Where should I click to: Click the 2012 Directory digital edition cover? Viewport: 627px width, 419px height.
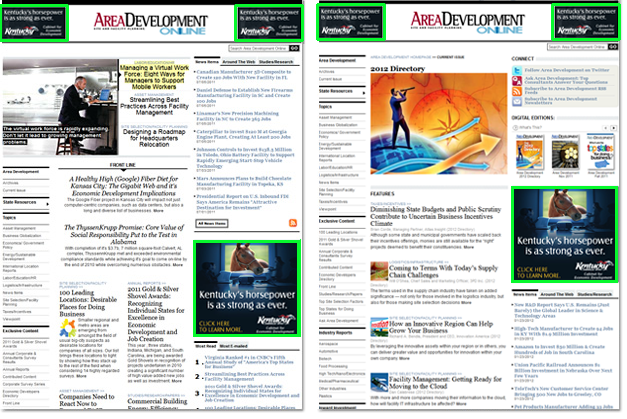point(529,152)
